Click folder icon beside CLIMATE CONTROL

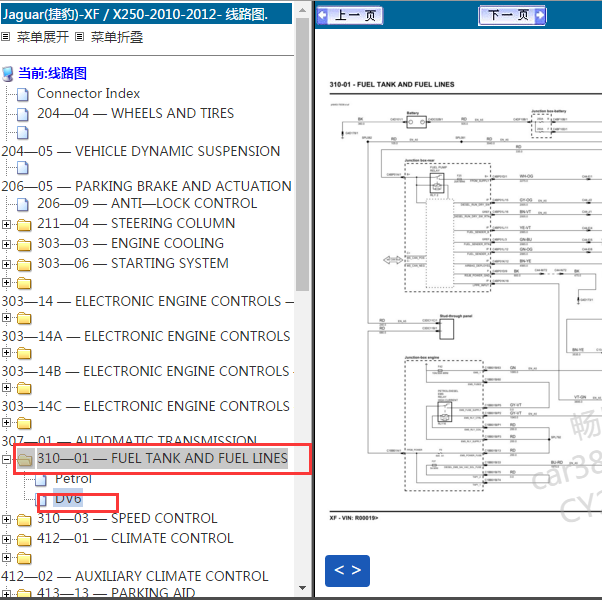point(24,540)
